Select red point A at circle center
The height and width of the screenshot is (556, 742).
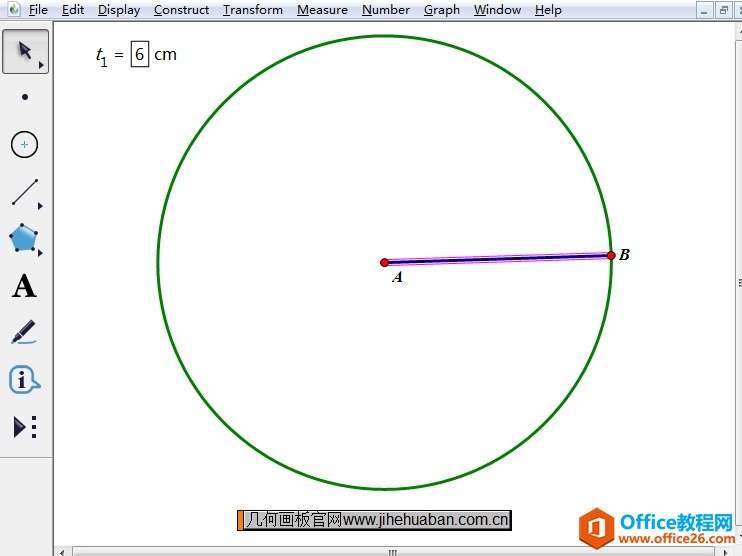tap(384, 262)
